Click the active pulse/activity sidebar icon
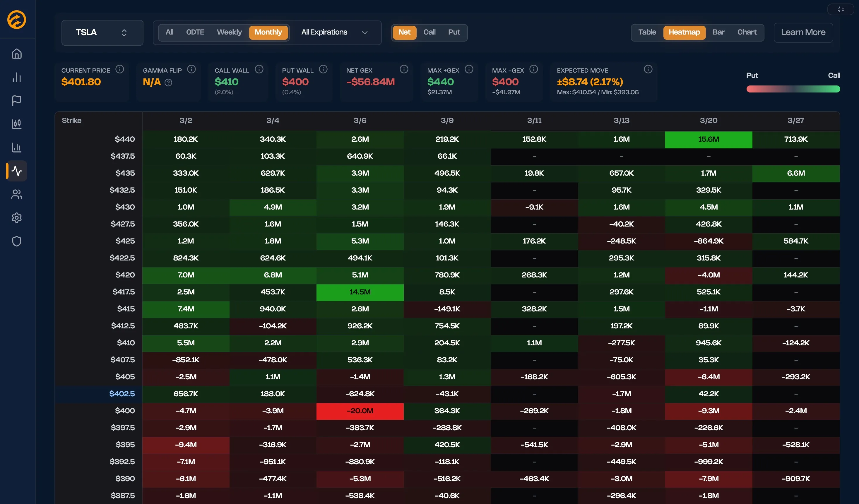Image resolution: width=859 pixels, height=504 pixels. click(16, 171)
